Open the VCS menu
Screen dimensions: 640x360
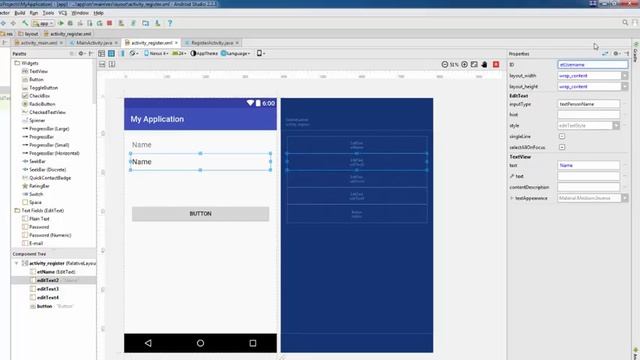pos(62,13)
